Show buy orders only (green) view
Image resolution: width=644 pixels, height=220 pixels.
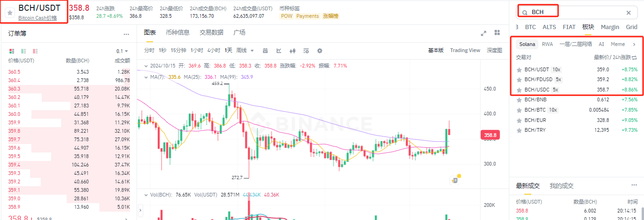(x=23, y=51)
